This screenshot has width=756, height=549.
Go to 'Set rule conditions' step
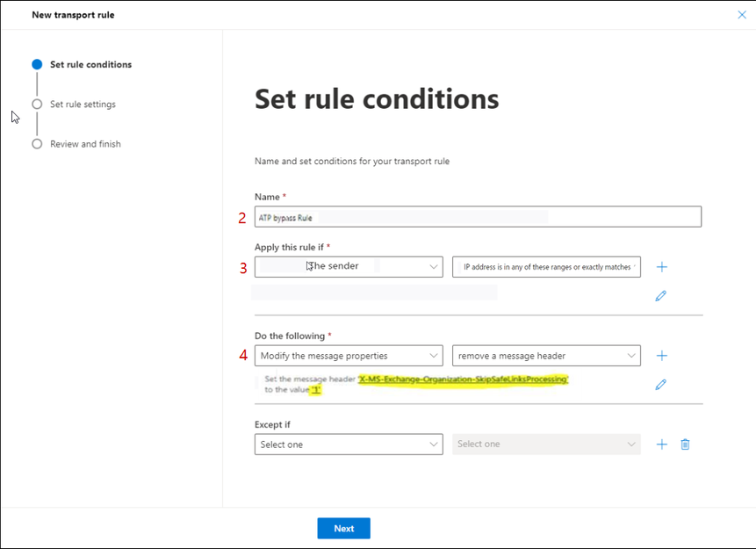click(x=90, y=65)
